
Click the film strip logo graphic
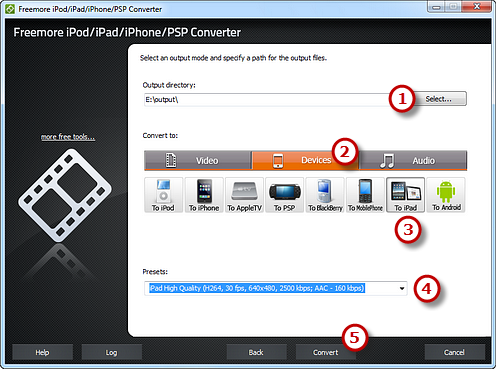tap(65, 195)
